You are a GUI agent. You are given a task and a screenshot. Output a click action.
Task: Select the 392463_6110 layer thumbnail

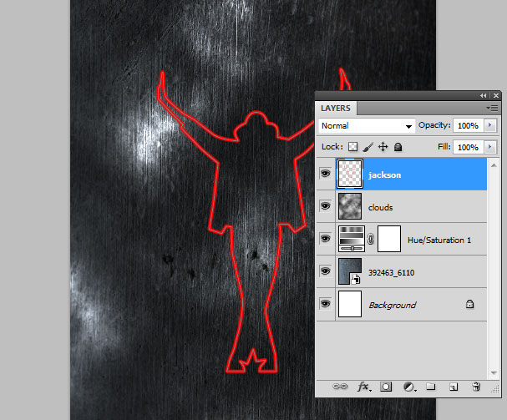click(x=350, y=271)
